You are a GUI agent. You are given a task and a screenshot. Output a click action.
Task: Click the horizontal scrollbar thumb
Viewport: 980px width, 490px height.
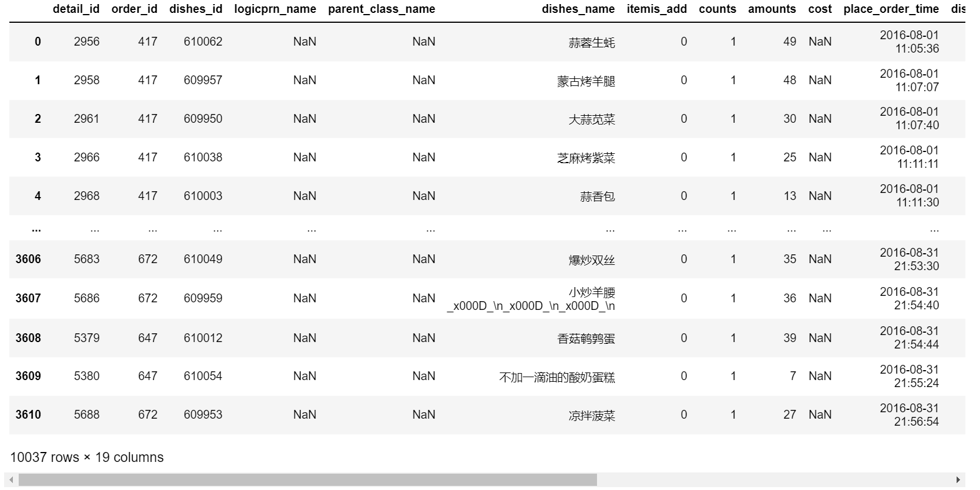pyautogui.click(x=308, y=480)
